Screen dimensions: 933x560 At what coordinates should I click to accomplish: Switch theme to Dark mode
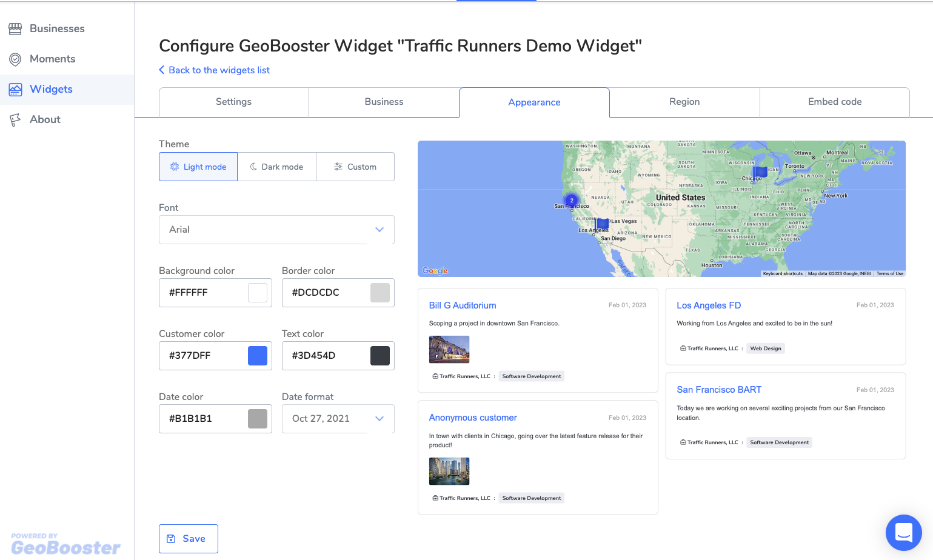click(x=276, y=167)
